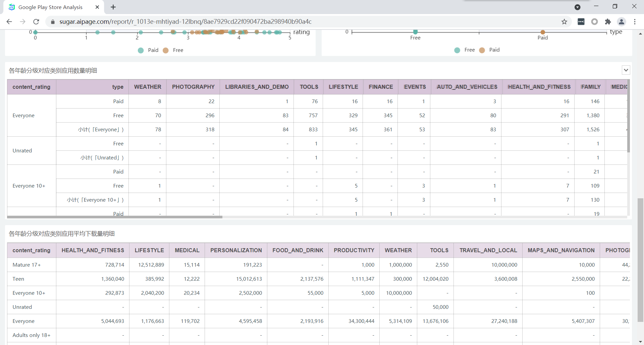The image size is (644, 345).
Task: Click the browser forward arrow
Action: 22,21
